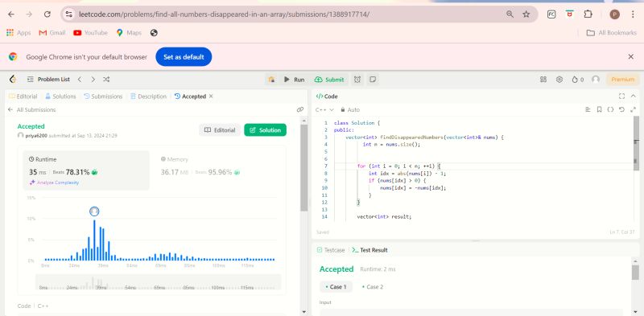Switch to the Submissions tab
The image size is (644, 316).
click(103, 96)
